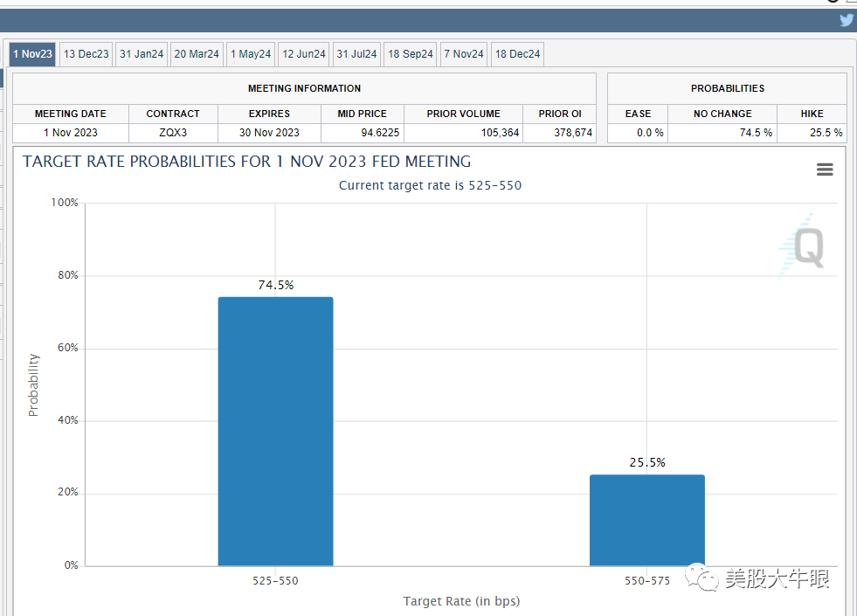Click the EASE column header
Viewport: 857px width, 616px height.
tap(638, 114)
